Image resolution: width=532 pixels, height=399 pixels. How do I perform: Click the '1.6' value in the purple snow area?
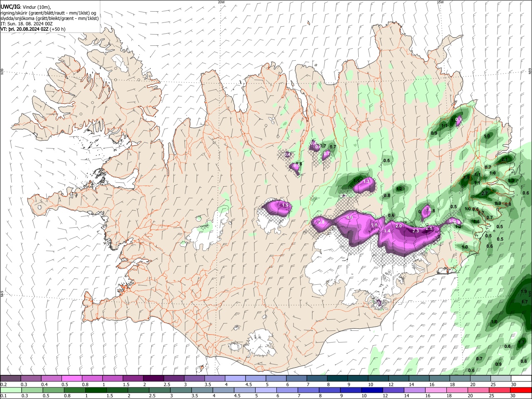[x=374, y=225]
